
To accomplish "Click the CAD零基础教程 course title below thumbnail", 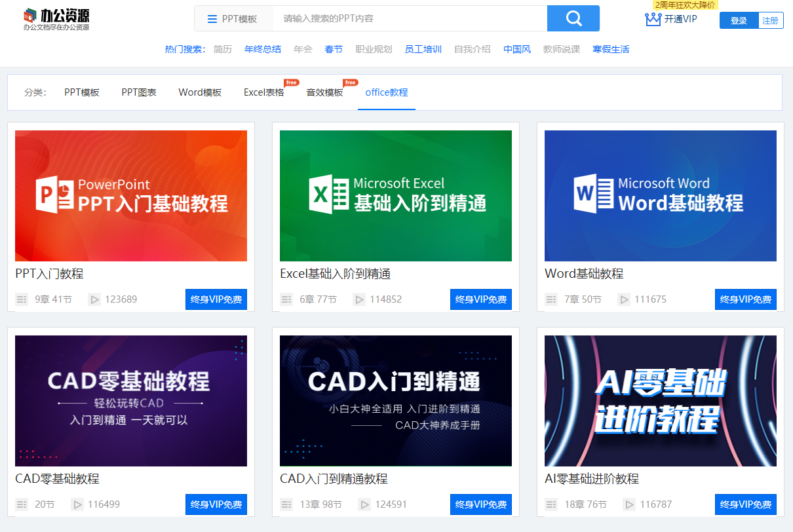I will point(57,479).
